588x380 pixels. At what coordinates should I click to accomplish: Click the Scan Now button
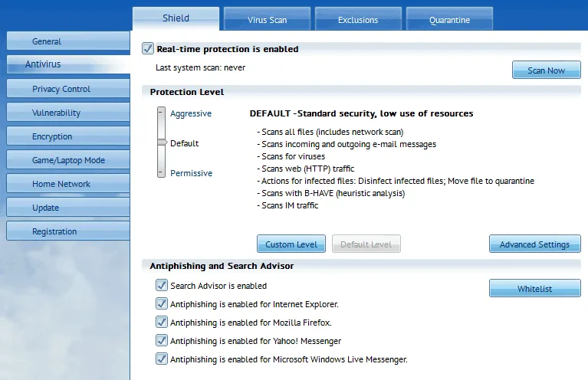[547, 70]
